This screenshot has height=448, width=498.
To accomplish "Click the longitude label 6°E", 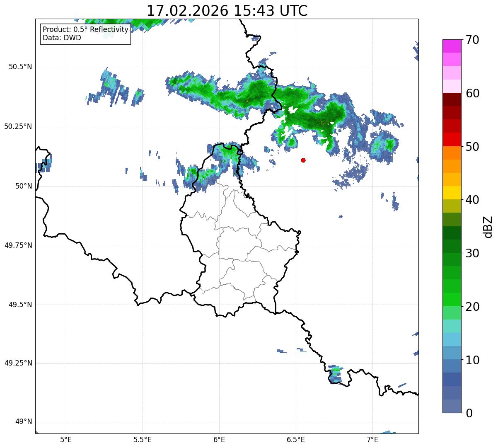I will (x=219, y=440).
